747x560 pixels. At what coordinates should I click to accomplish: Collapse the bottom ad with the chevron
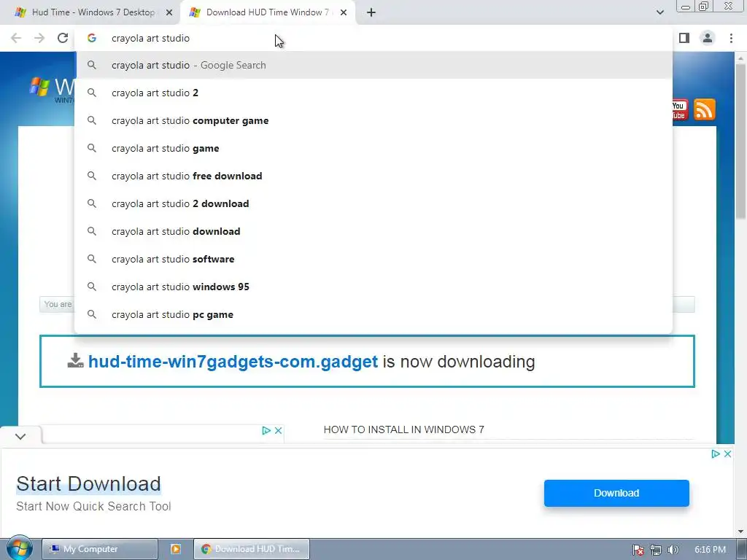click(20, 436)
